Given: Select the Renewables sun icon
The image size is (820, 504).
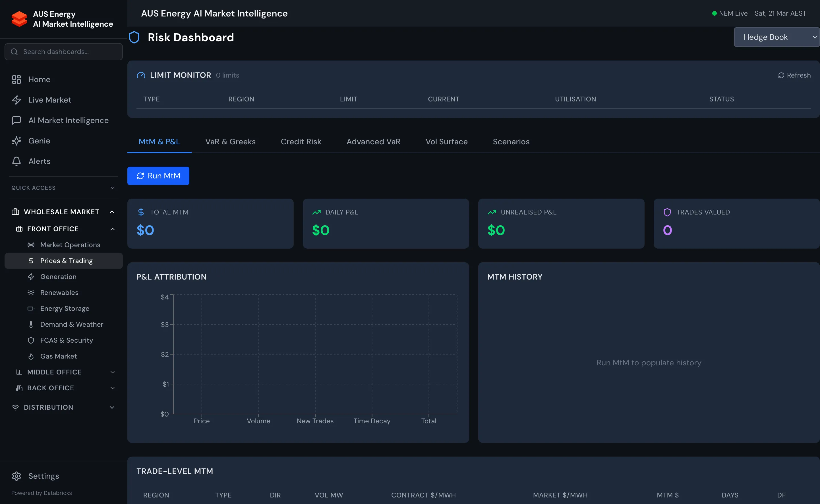Looking at the screenshot, I should tap(31, 292).
